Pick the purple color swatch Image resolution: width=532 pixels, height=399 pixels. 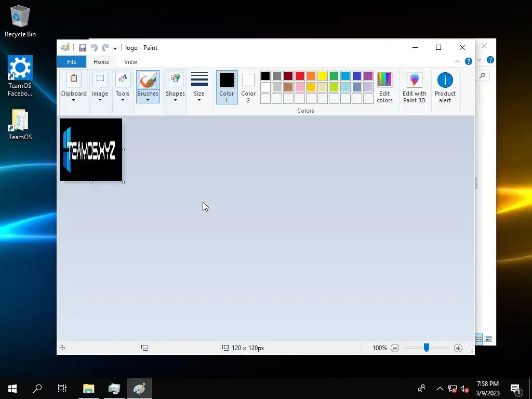coord(368,76)
